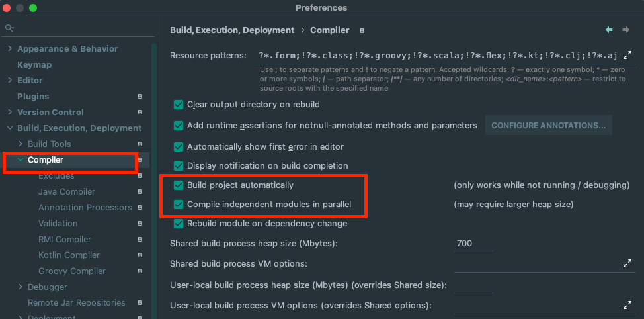This screenshot has width=644, height=319.
Task: Disable Compile independent modules in parallel
Action: click(x=179, y=205)
